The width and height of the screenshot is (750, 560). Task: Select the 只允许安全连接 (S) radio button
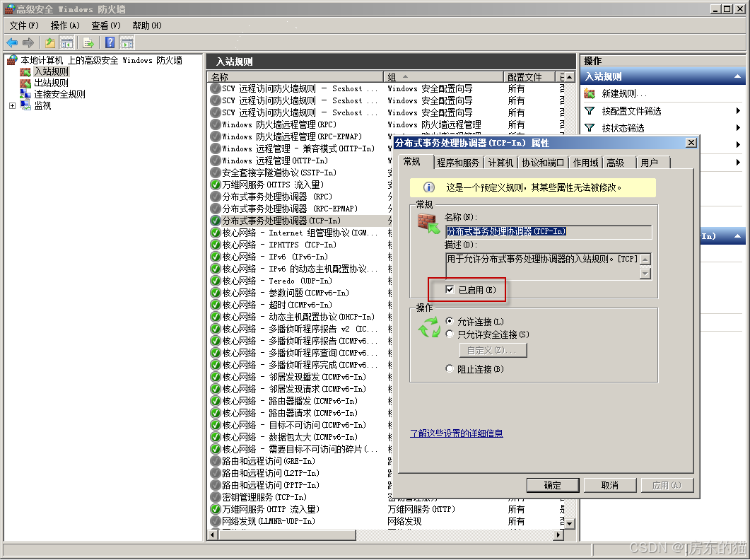pos(450,334)
